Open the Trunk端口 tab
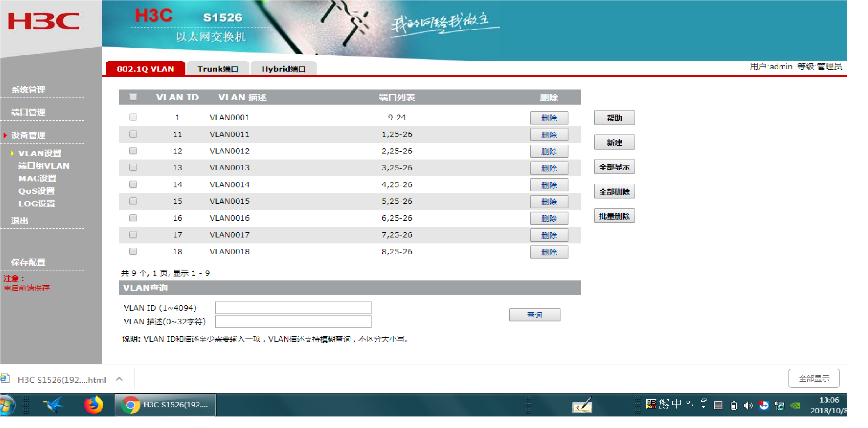 click(218, 69)
